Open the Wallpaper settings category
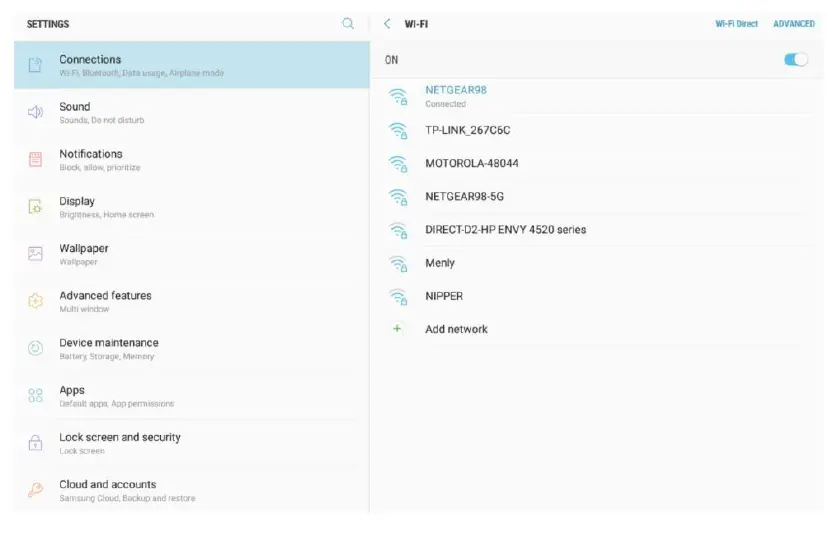 click(192, 254)
